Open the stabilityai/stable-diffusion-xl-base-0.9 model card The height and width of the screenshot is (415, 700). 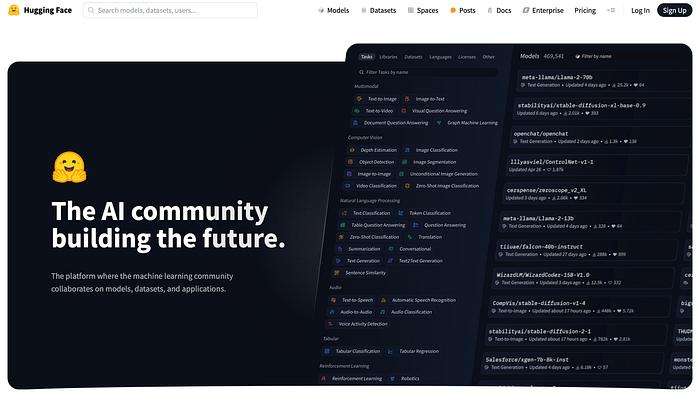(601, 109)
